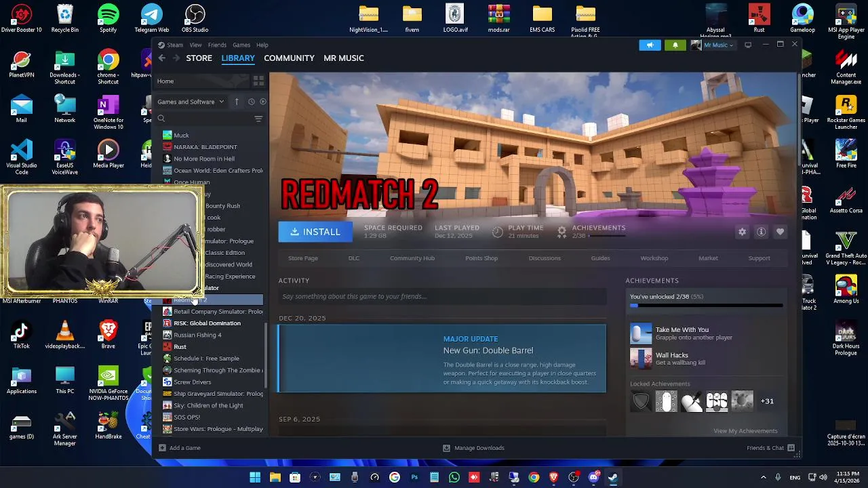Click the library search field
This screenshot has height=488, width=868.
pos(205,119)
